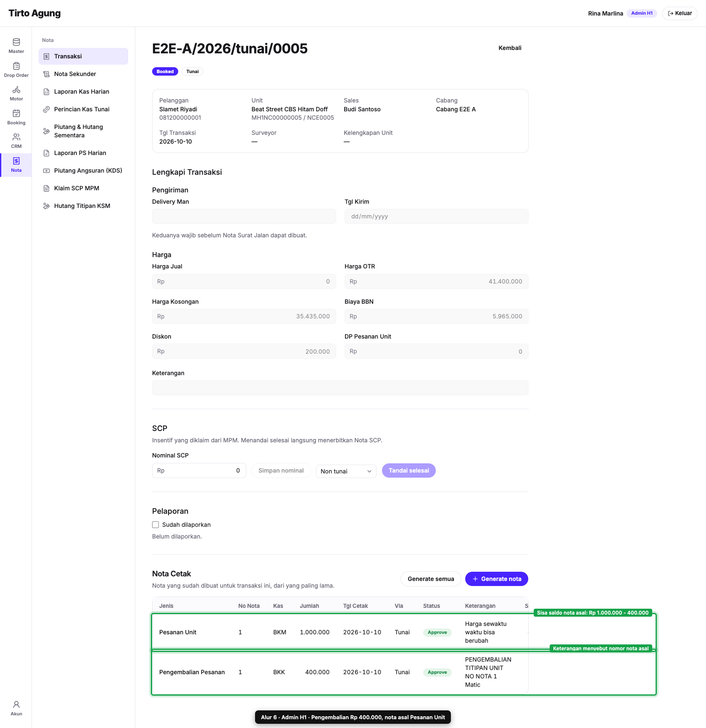Go to Motor section icon
Image resolution: width=706 pixels, height=728 pixels.
tap(16, 89)
